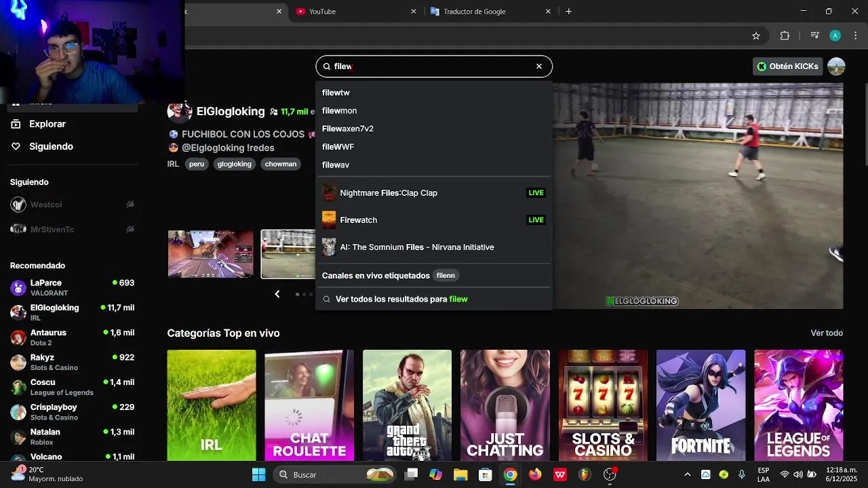Screen dimensions: 868x488
Task: Click Ver todo for top categories
Action: [827, 333]
